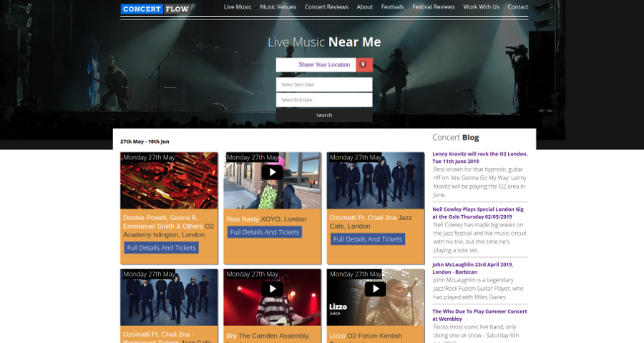Click Neil Cowley blog excerpt text
The image size is (644, 343).
coord(479,237)
